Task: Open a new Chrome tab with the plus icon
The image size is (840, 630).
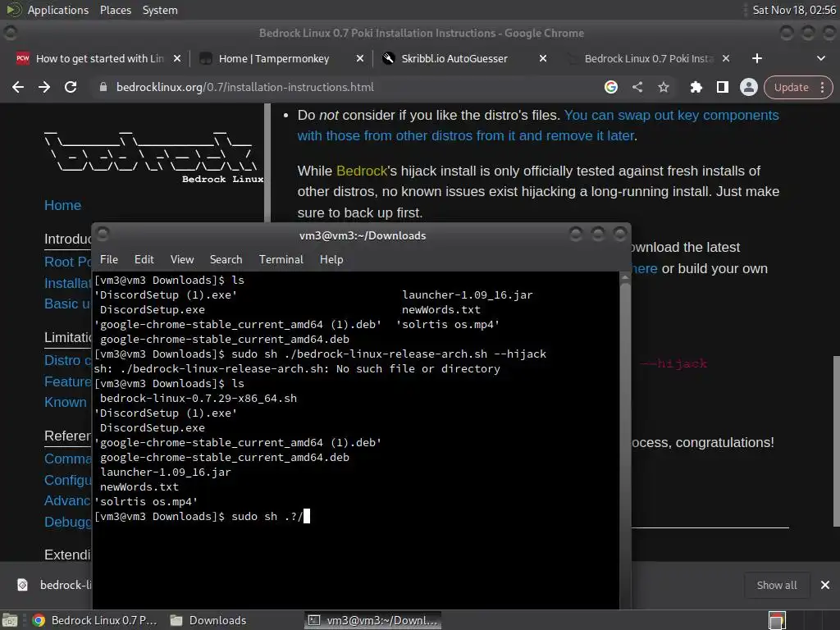Action: tap(756, 58)
